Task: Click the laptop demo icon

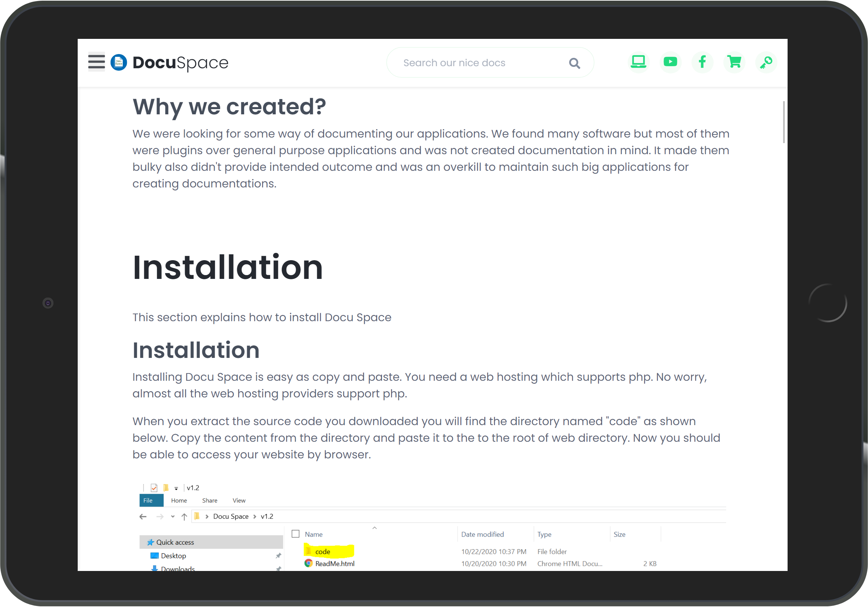Action: 638,62
